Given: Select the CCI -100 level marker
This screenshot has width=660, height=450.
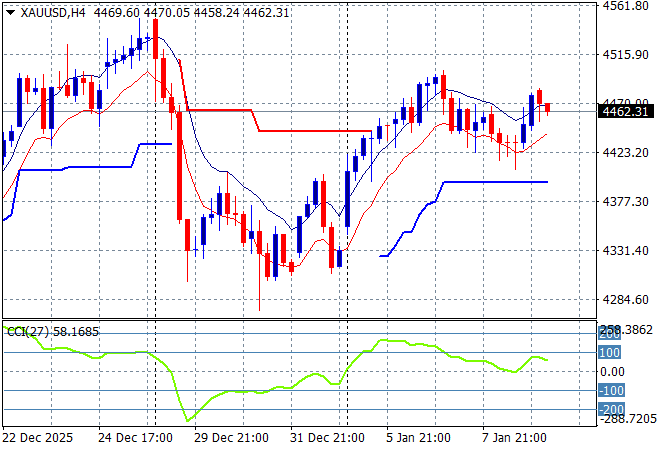Looking at the screenshot, I should click(x=611, y=391).
